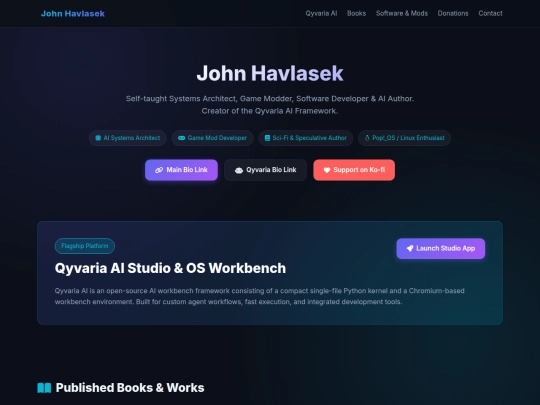This screenshot has width=540, height=405.
Task: Open Software & Mods in the navbar
Action: point(402,13)
